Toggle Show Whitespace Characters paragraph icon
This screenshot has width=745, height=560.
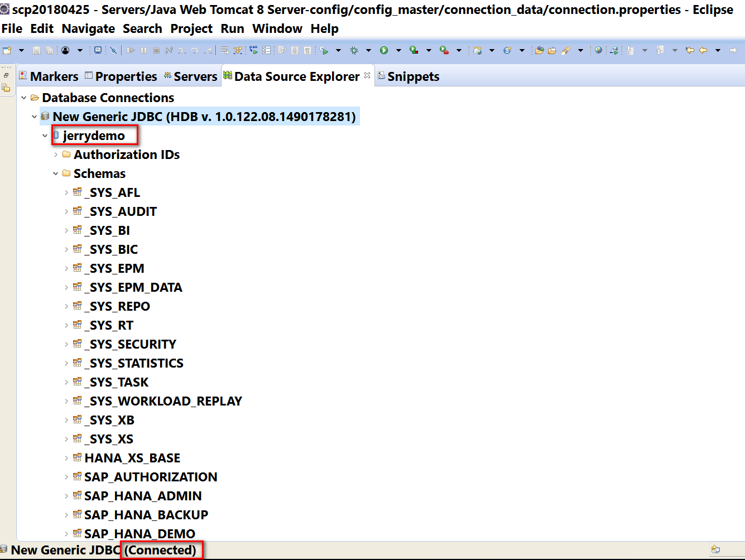point(307,50)
